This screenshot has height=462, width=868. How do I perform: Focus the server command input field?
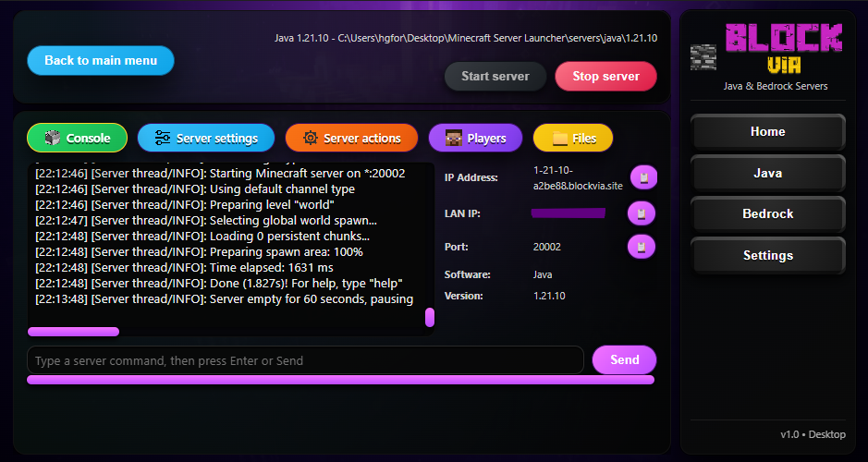(x=306, y=360)
